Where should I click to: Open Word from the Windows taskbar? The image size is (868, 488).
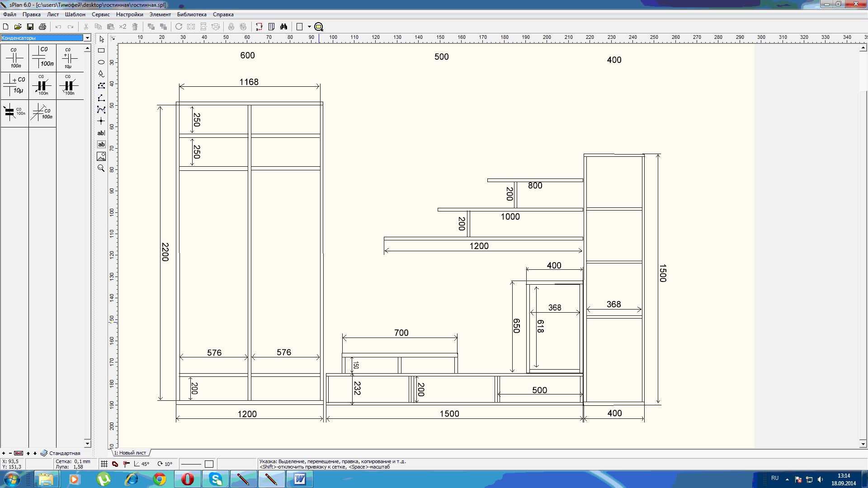coord(300,479)
